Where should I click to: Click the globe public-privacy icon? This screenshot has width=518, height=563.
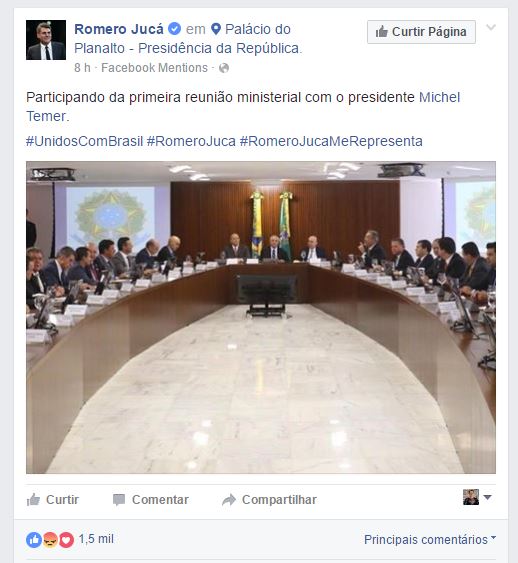coord(224,68)
